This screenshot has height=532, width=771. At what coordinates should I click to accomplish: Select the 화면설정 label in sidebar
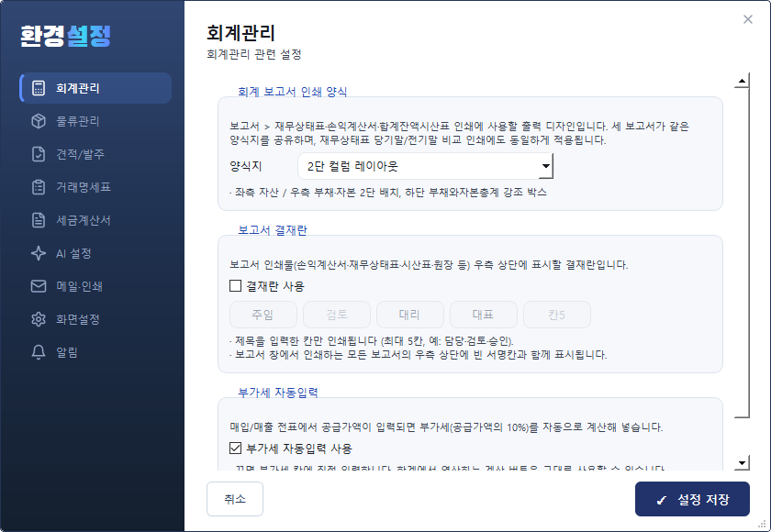pyautogui.click(x=78, y=319)
